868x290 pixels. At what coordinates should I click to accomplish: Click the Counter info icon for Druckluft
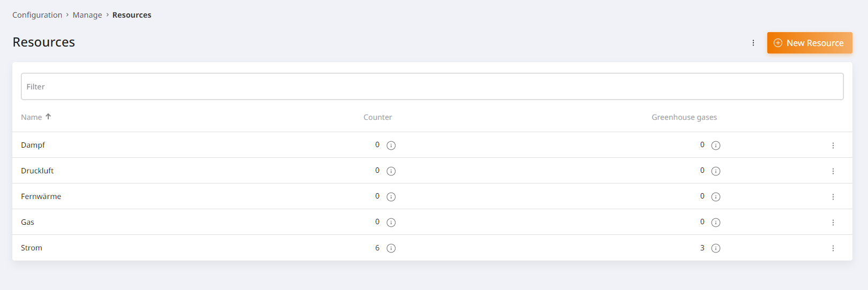(391, 171)
